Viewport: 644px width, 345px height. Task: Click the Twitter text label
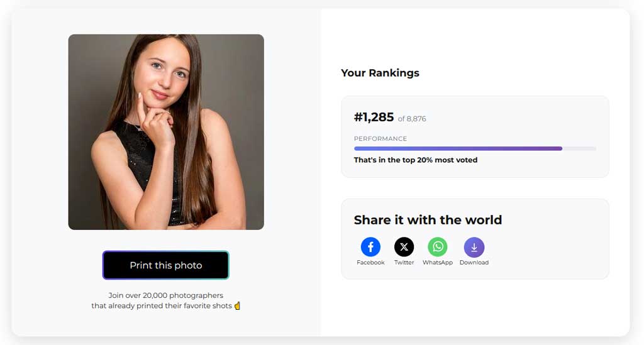coord(404,263)
